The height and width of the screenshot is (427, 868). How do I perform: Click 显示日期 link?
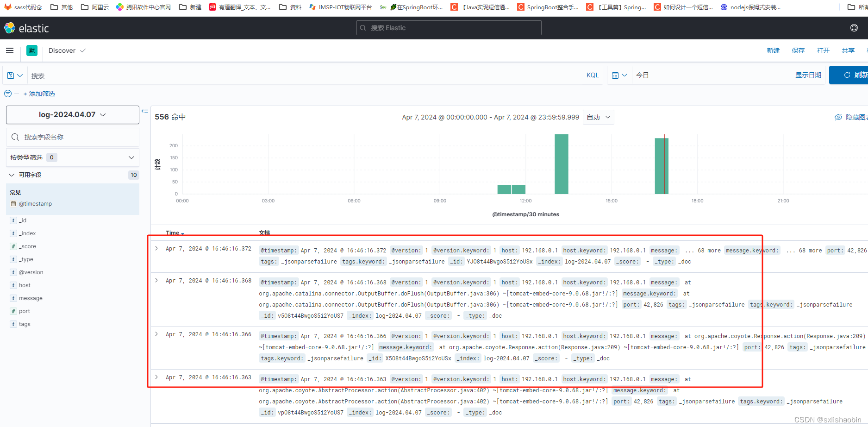pos(808,75)
